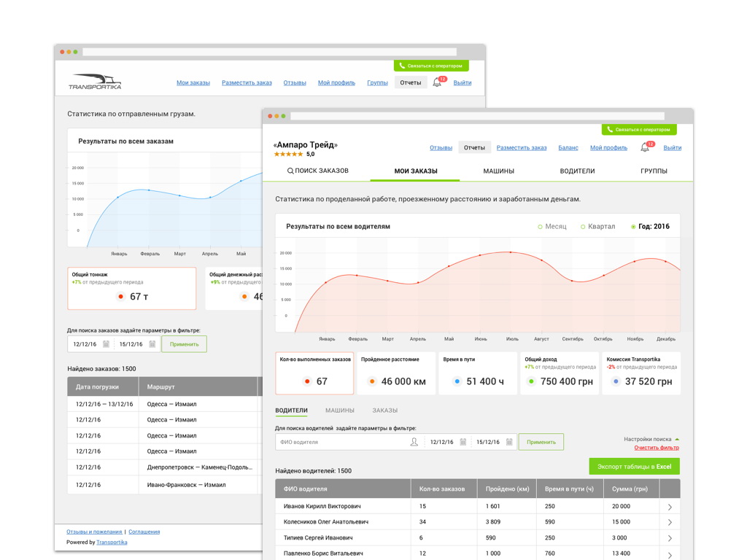The width and height of the screenshot is (747, 560).
Task: Click Экспорт таблицы в Excel button
Action: pos(634,467)
